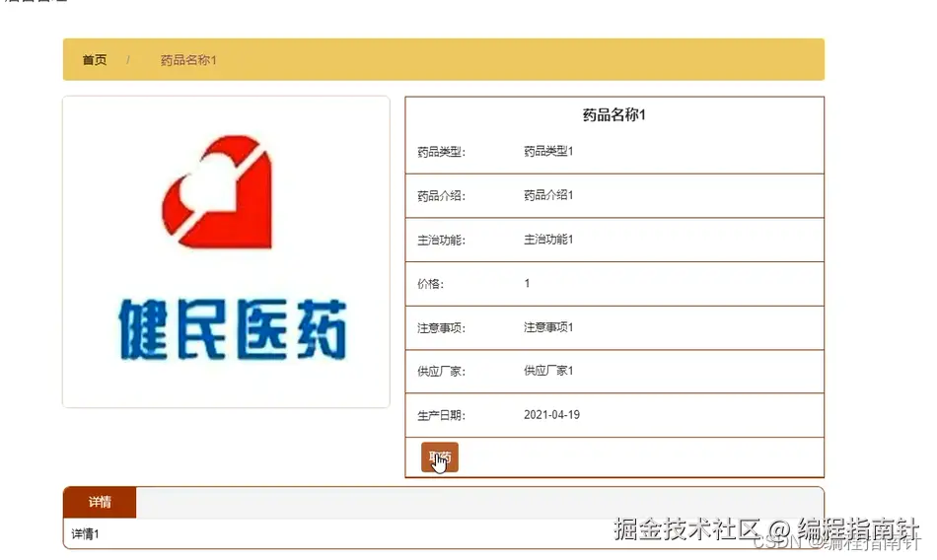Click the 药品介绍1 value
The height and width of the screenshot is (560, 937).
coord(548,195)
